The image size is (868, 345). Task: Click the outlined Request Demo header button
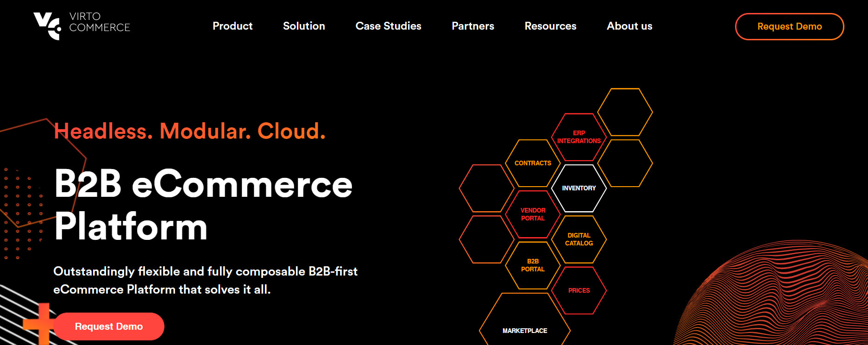(789, 26)
